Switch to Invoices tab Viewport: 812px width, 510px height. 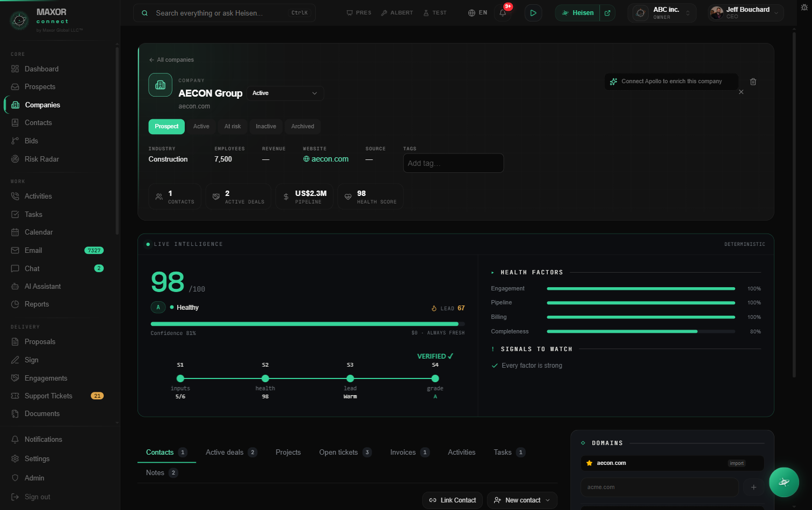(x=410, y=453)
